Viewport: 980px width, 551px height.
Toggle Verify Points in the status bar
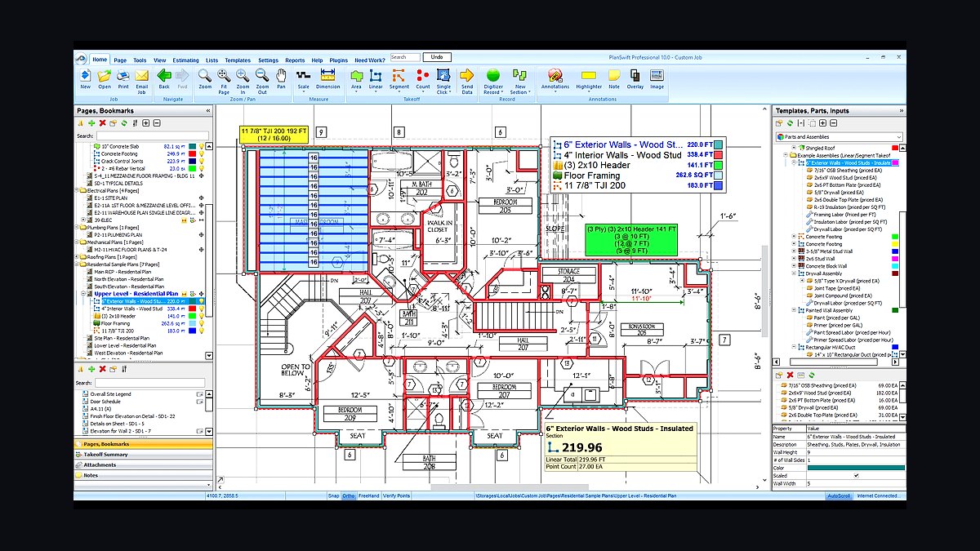click(397, 495)
